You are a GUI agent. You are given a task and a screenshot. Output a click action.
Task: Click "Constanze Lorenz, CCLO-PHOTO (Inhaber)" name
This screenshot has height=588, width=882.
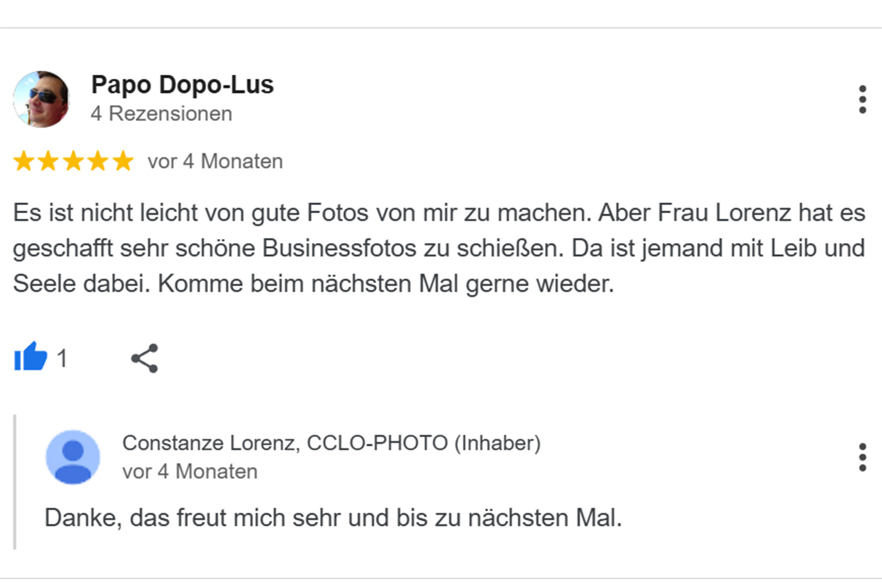(331, 443)
